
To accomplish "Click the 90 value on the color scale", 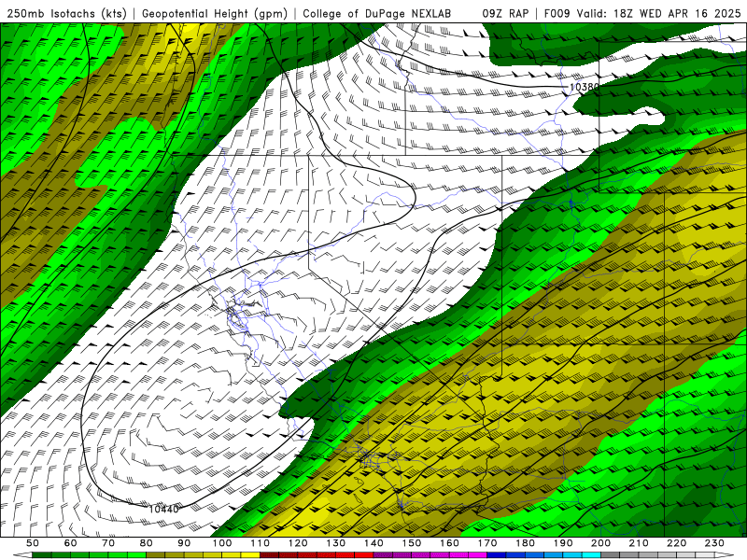I will [x=184, y=543].
